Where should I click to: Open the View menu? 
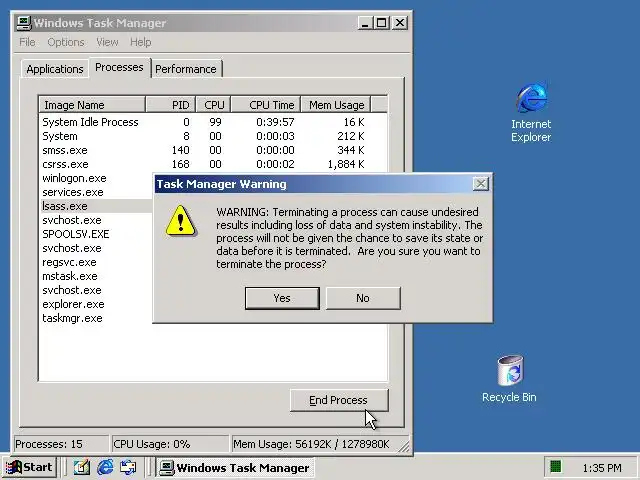click(x=107, y=42)
